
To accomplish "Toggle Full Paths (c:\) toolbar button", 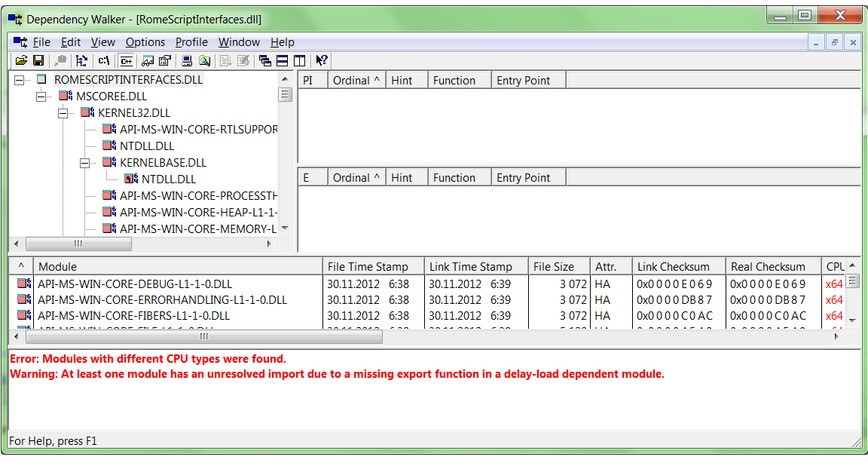I will pos(104,61).
